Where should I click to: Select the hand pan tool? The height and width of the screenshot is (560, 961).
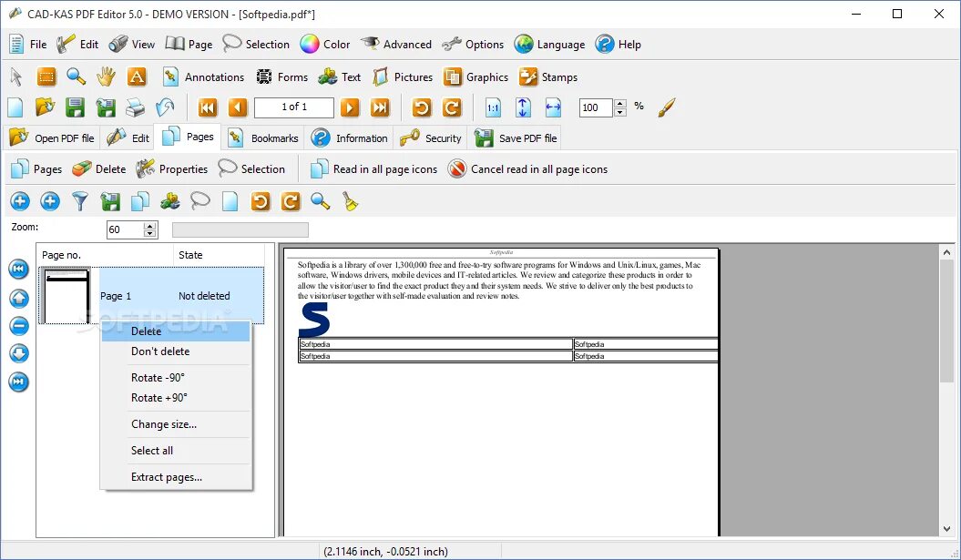106,76
